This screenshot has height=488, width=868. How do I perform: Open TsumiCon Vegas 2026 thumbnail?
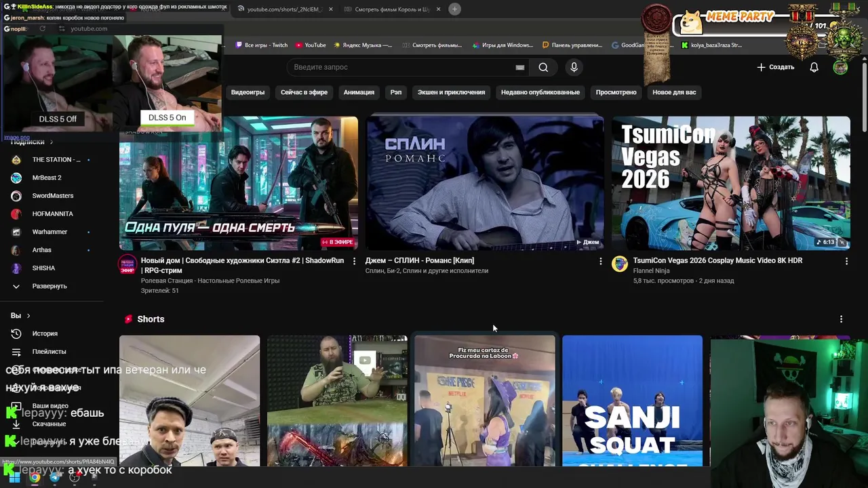(x=731, y=184)
